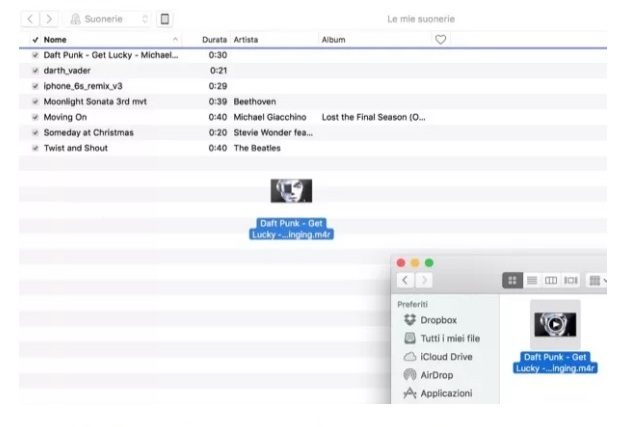Sort by Artista column header

pyautogui.click(x=245, y=40)
